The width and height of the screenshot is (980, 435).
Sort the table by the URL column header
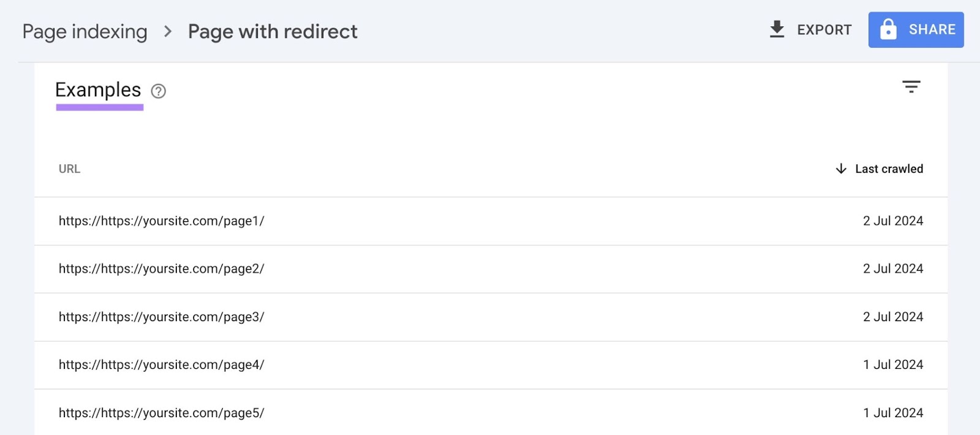coord(69,168)
